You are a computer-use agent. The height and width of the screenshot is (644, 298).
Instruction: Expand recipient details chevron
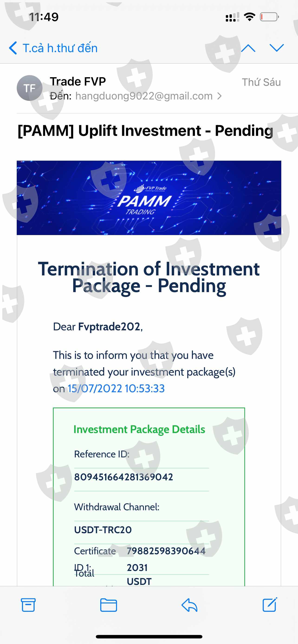click(x=219, y=96)
